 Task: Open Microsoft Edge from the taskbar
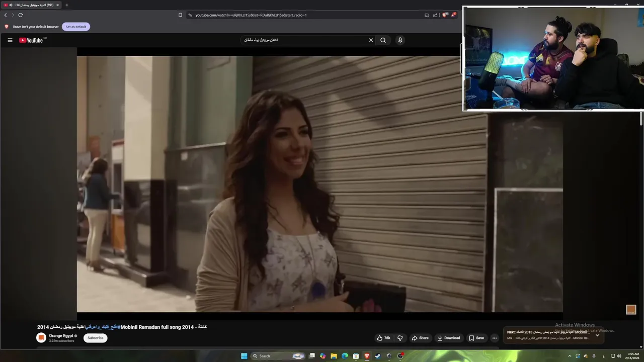point(345,356)
